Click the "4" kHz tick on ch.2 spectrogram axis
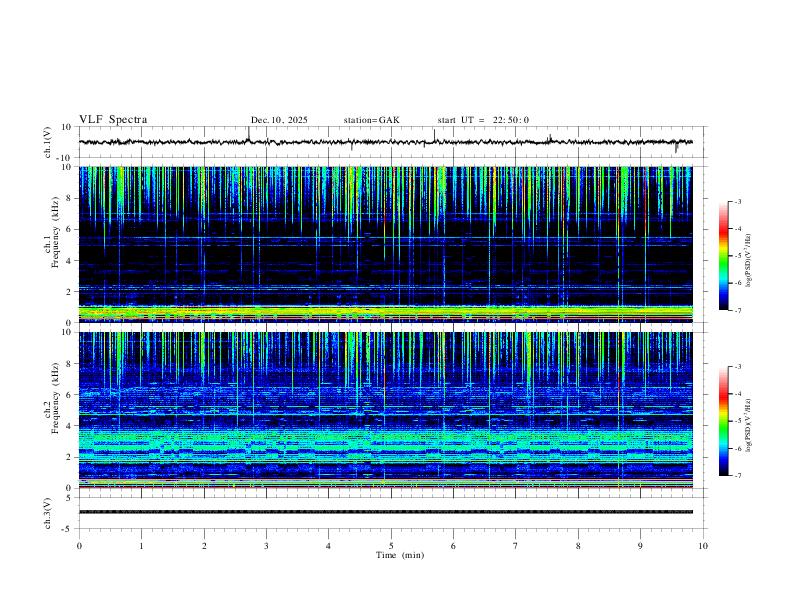This screenshot has height=612, width=792. pos(70,426)
